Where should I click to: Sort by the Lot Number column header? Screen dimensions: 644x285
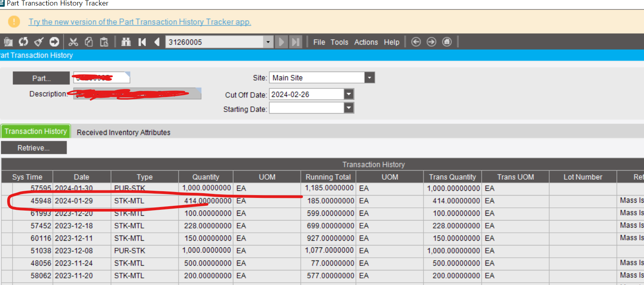coord(583,177)
